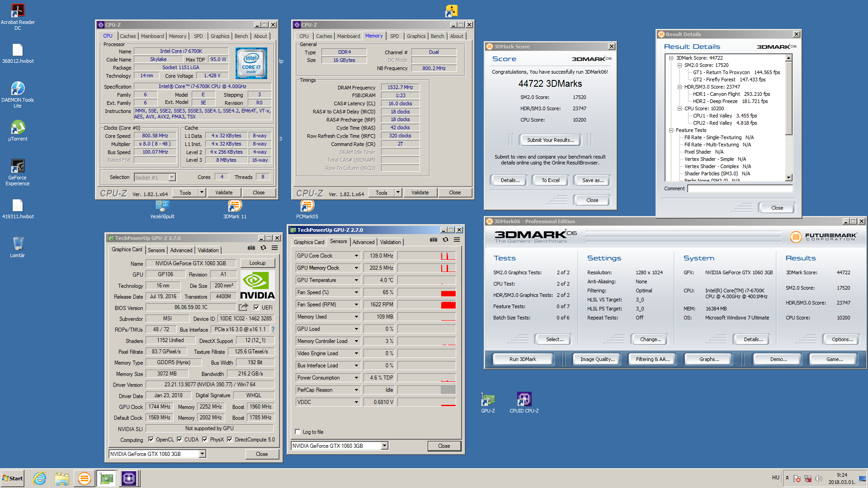Open the µTorrent desktop shortcut
The height and width of the screenshot is (488, 868).
[x=18, y=131]
